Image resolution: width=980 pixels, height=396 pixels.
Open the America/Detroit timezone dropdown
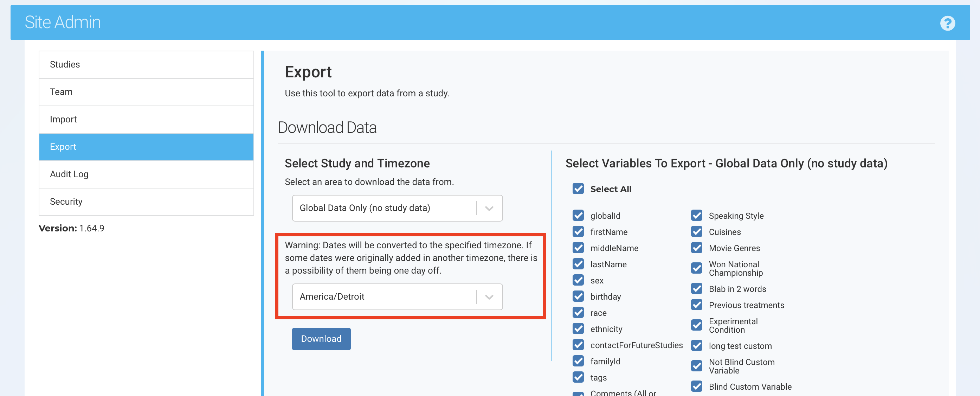384,296
